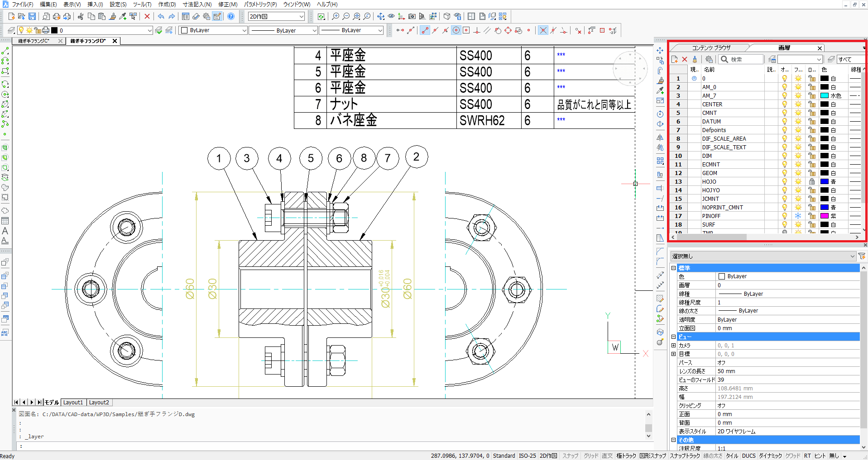Click the Cut scissors icon
The height and width of the screenshot is (460, 868).
(x=81, y=16)
